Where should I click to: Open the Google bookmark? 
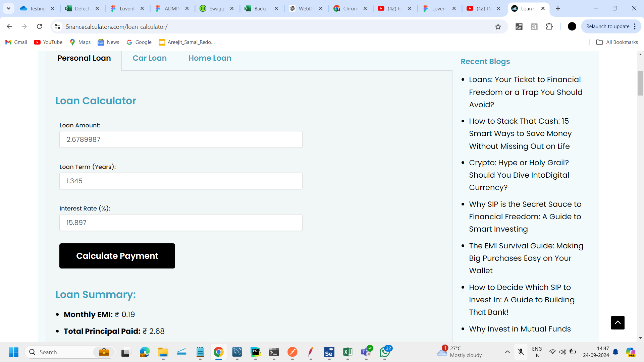click(139, 42)
